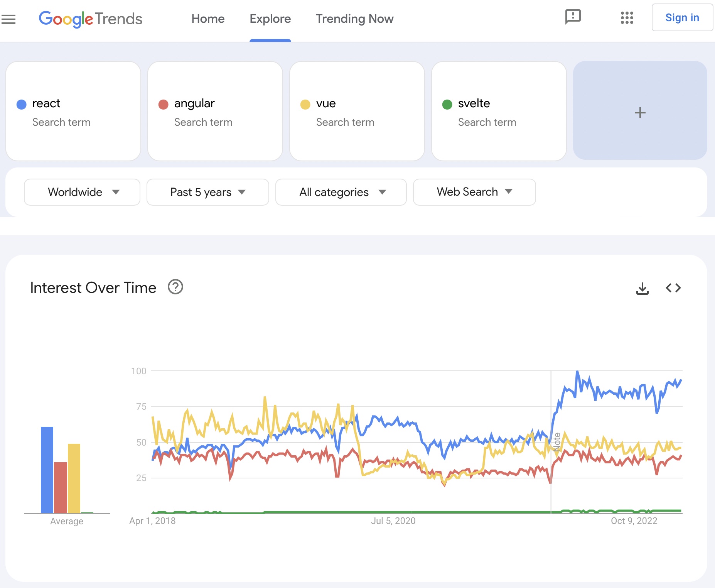Screen dimensions: 715x588
Task: Click the Interest Over Time heading
Action: tap(93, 288)
